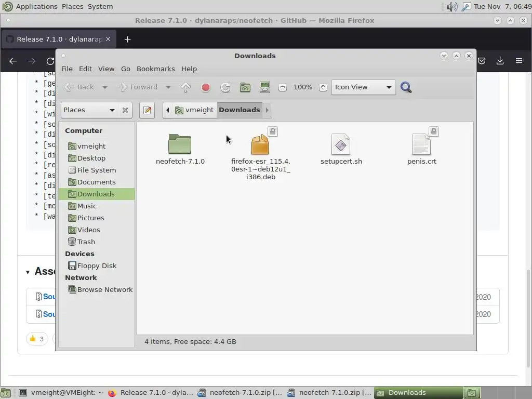The image size is (532, 399).
Task: Open the Edit menu
Action: pyautogui.click(x=86, y=69)
